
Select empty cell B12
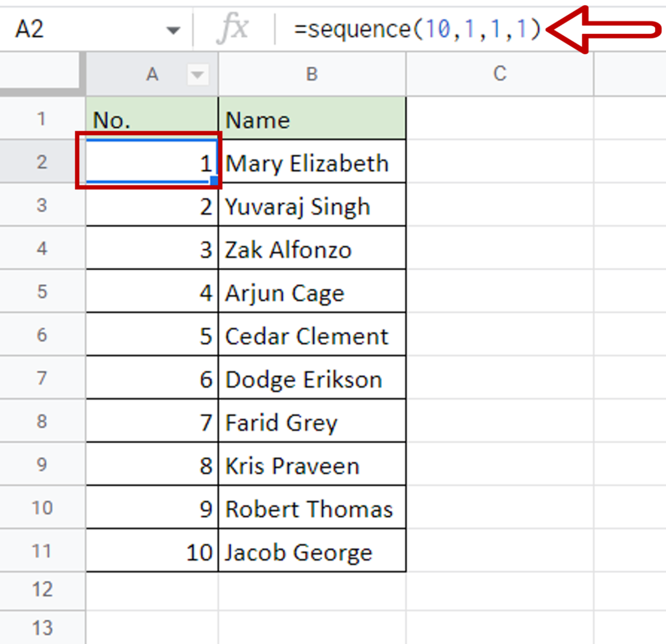tap(312, 591)
